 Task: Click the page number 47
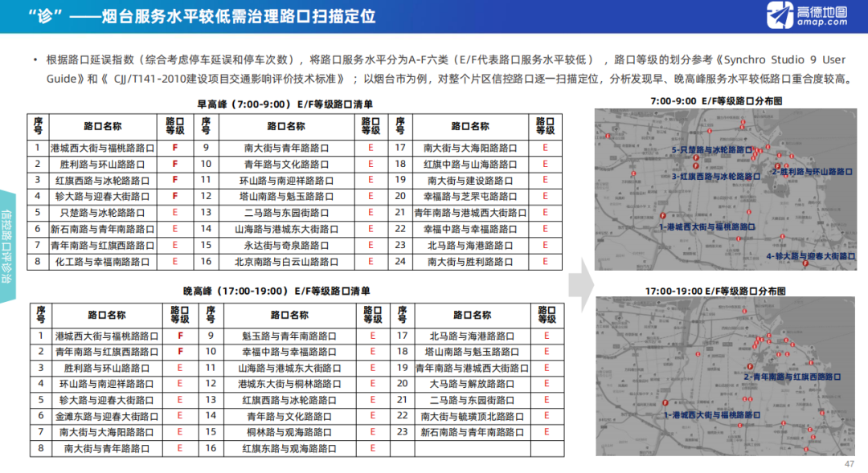pyautogui.click(x=850, y=463)
